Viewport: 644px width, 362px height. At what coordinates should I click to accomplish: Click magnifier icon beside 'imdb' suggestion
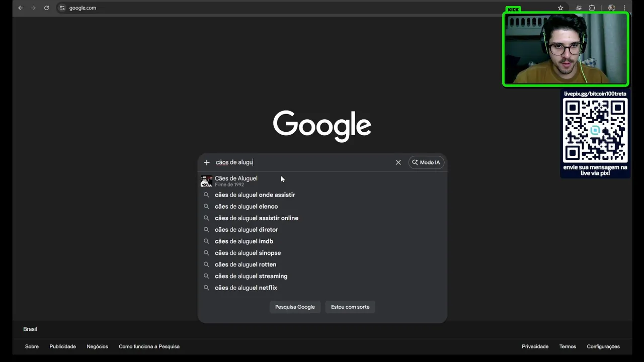(206, 241)
